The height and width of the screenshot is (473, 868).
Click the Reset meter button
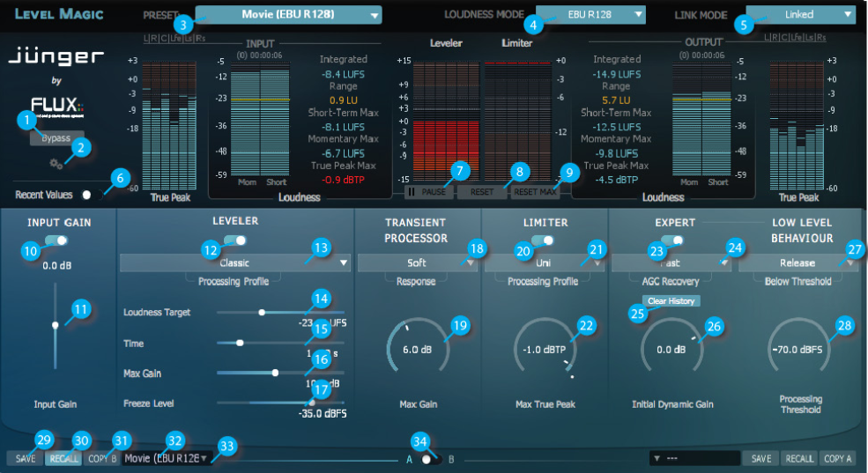point(481,191)
